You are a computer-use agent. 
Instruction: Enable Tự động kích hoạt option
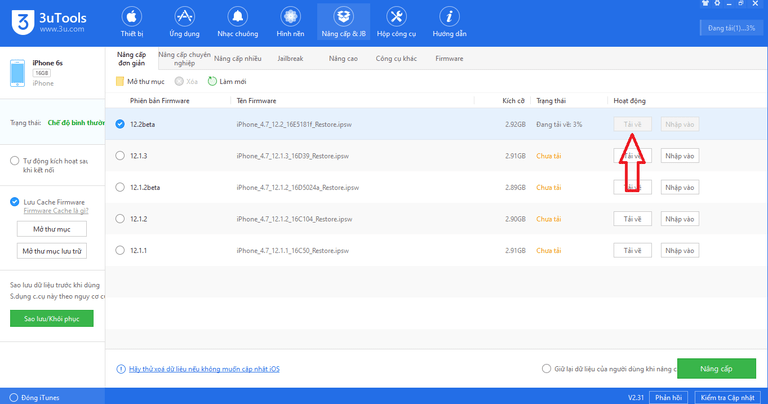[14, 160]
